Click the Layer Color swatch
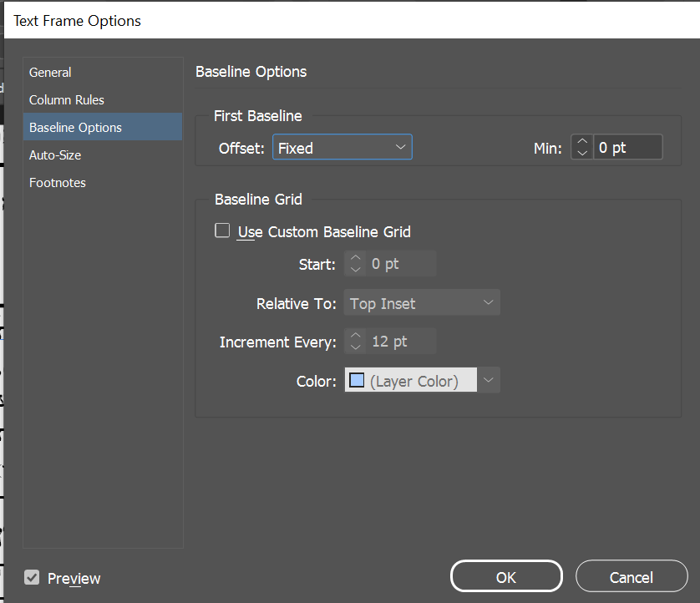Image resolution: width=700 pixels, height=603 pixels. click(x=358, y=381)
